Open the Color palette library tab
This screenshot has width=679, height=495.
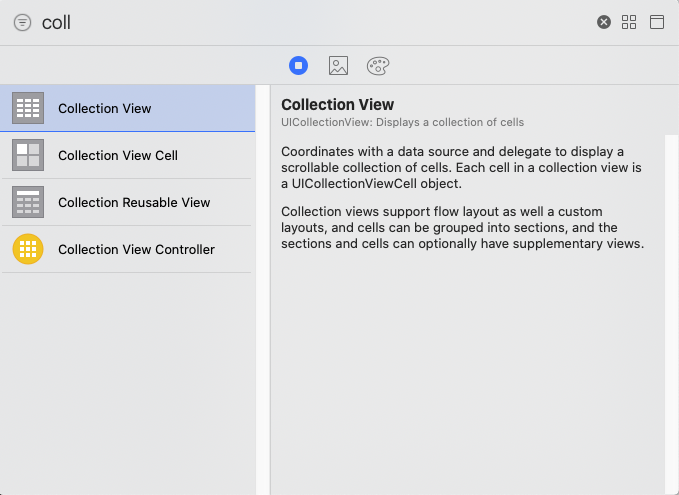[x=378, y=66]
